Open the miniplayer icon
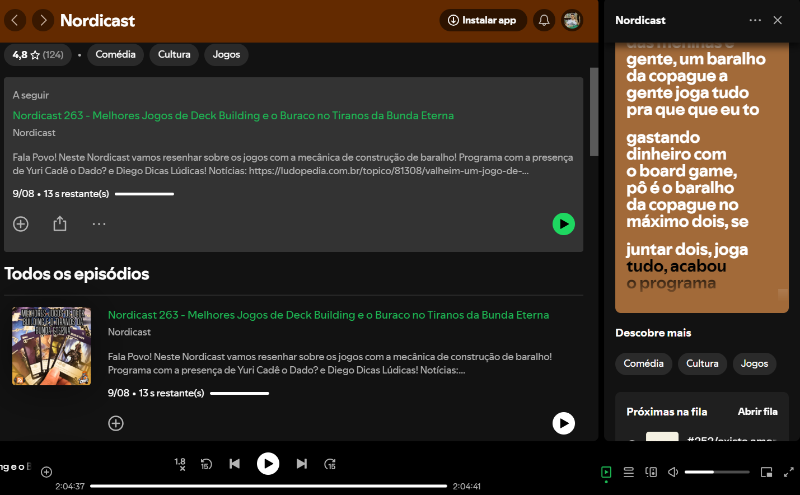800x495 pixels. pos(766,472)
